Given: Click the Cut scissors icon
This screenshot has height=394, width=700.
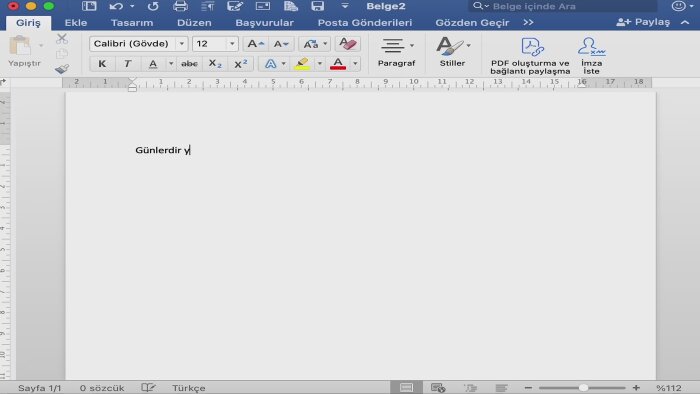Looking at the screenshot, I should (x=62, y=39).
